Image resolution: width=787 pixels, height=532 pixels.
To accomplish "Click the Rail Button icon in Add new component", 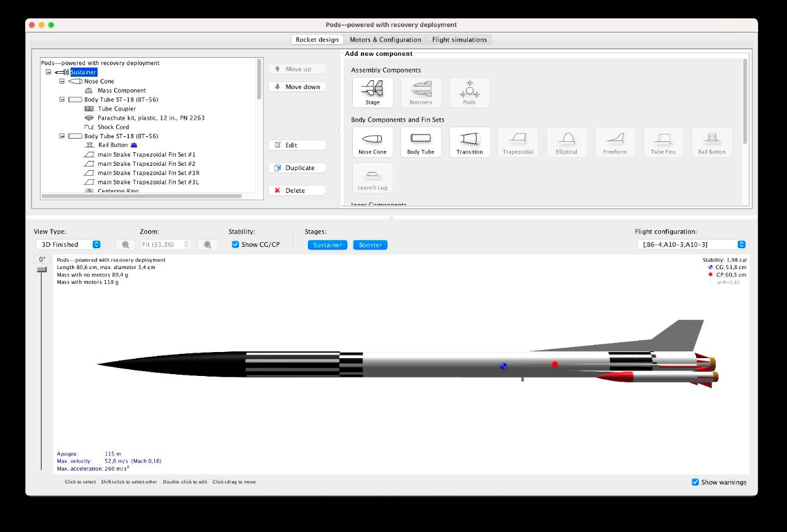I will (712, 142).
